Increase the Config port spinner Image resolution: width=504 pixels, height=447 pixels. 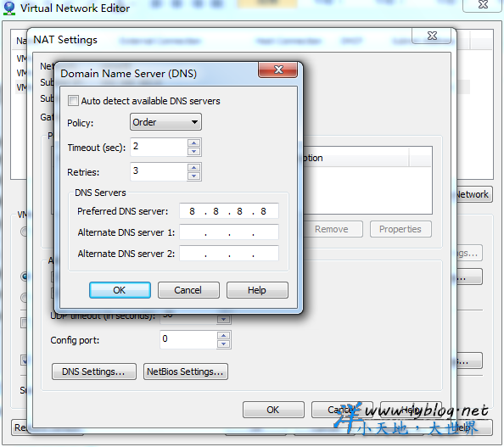tap(223, 336)
